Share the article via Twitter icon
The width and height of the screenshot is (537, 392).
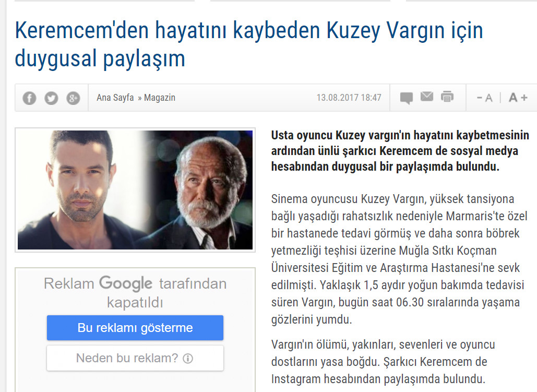pos(51,98)
